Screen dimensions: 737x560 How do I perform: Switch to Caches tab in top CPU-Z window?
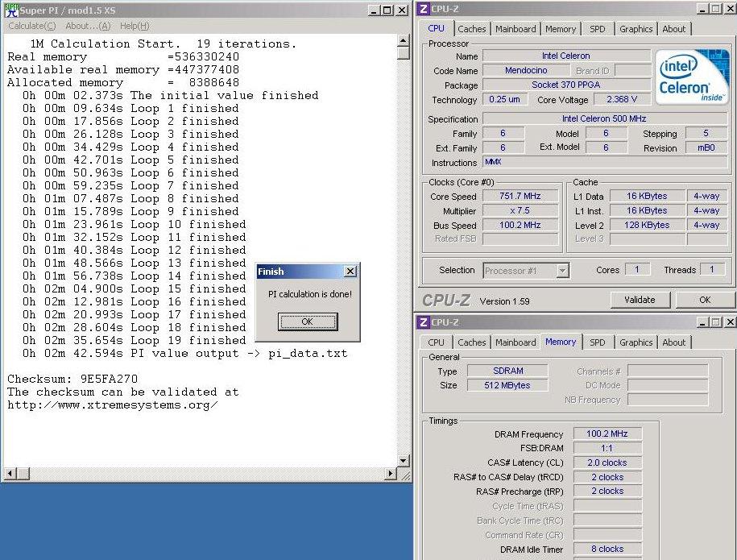(x=471, y=29)
